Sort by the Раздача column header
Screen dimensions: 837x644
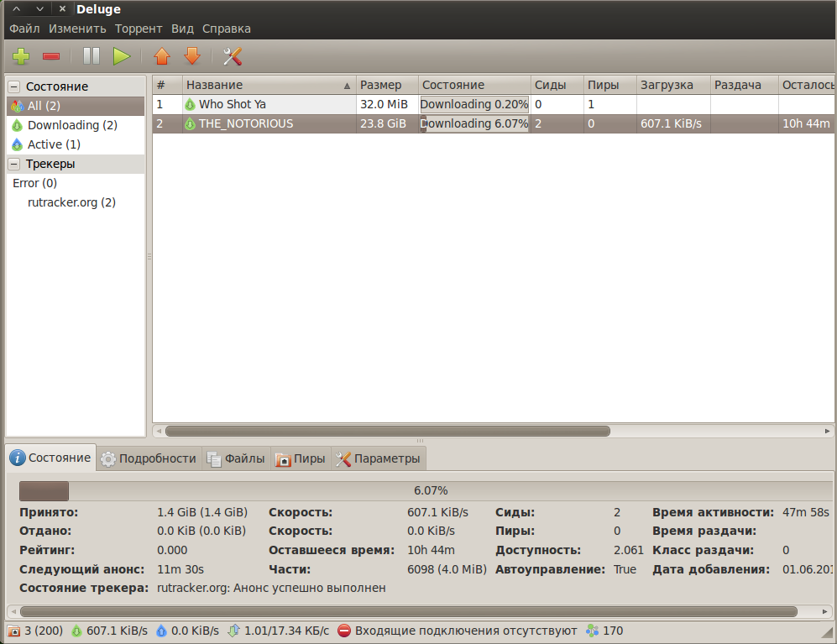[745, 85]
